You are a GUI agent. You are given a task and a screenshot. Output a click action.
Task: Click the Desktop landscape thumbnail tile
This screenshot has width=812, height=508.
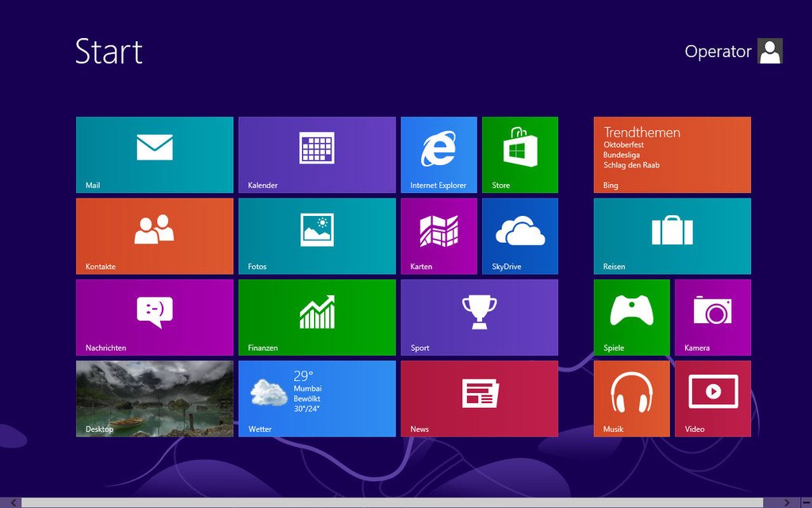click(155, 398)
